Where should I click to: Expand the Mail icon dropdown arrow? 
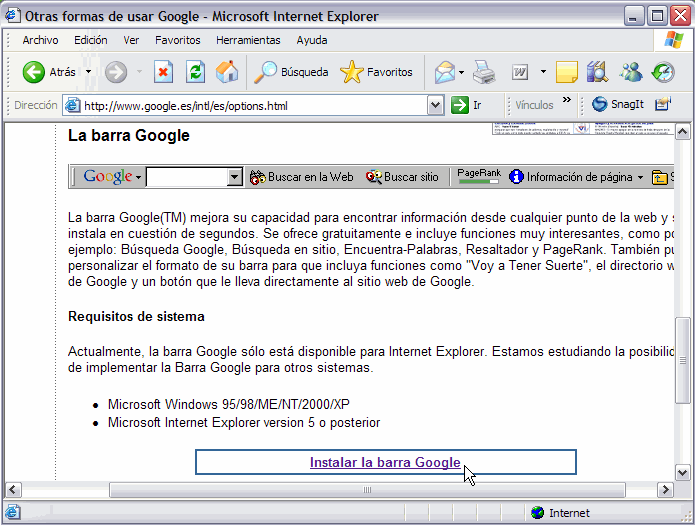tap(461, 72)
